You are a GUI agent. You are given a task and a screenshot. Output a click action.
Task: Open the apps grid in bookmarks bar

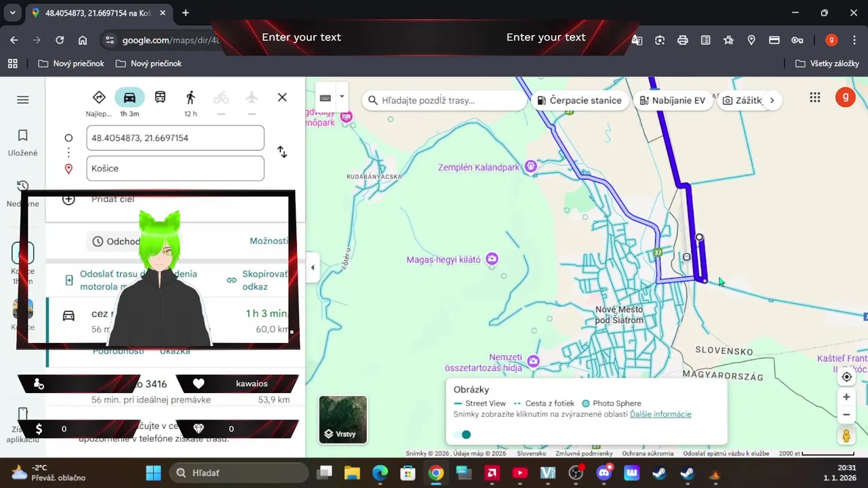[x=12, y=63]
